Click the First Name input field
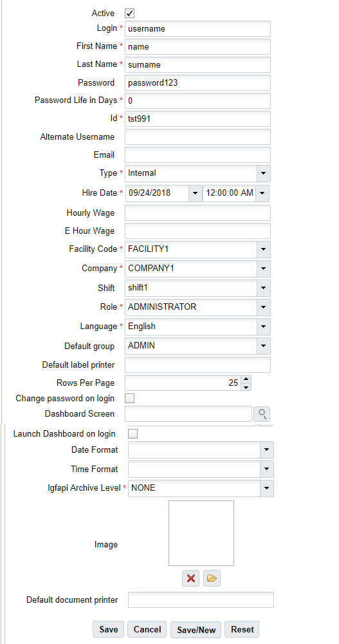Image resolution: width=339 pixels, height=644 pixels. pos(198,47)
